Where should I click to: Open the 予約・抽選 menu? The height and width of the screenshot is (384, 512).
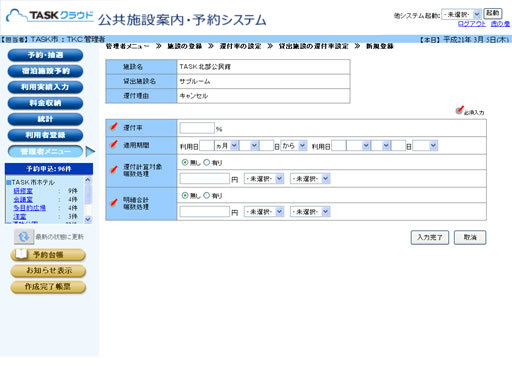(45, 55)
